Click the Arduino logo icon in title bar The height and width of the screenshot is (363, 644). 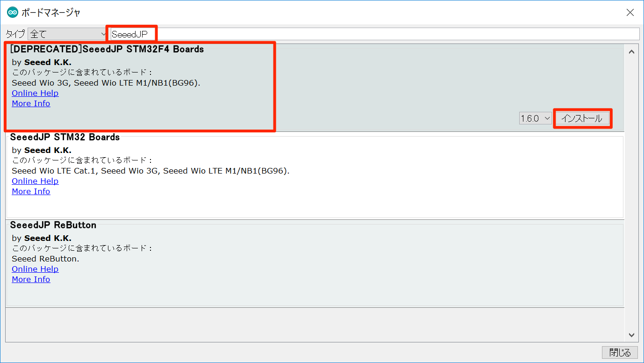12,13
